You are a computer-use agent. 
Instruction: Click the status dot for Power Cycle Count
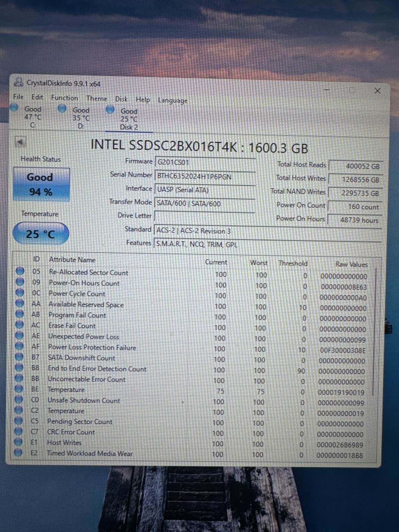point(20,292)
